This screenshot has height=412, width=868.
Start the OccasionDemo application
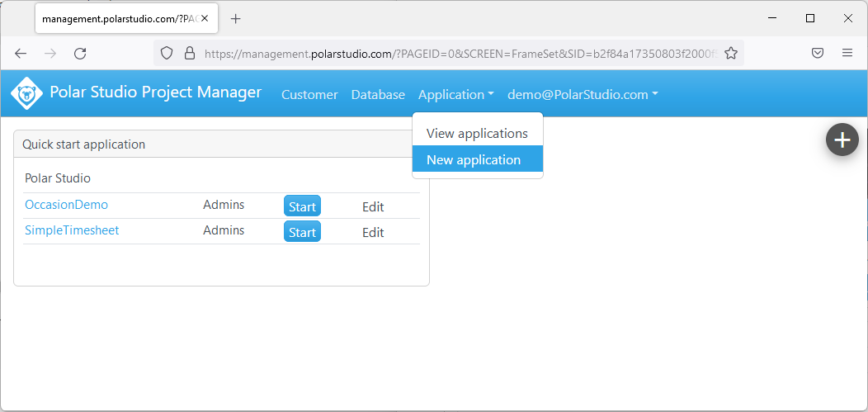click(302, 206)
